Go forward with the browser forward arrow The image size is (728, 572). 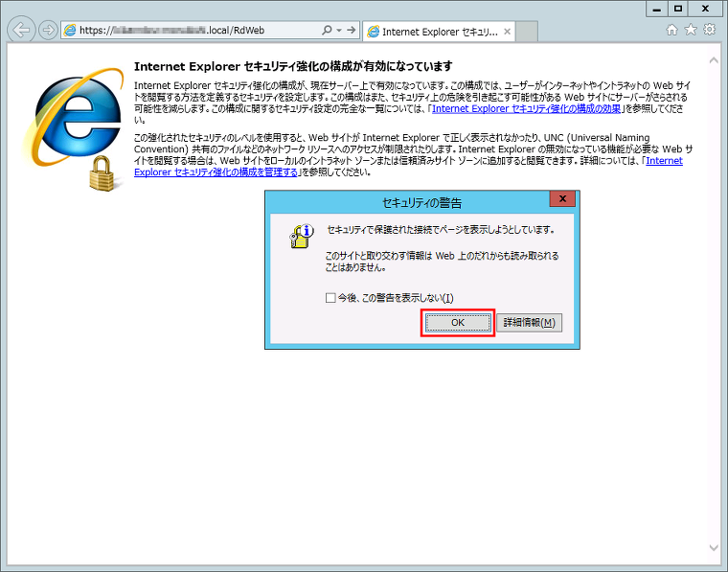point(47,30)
